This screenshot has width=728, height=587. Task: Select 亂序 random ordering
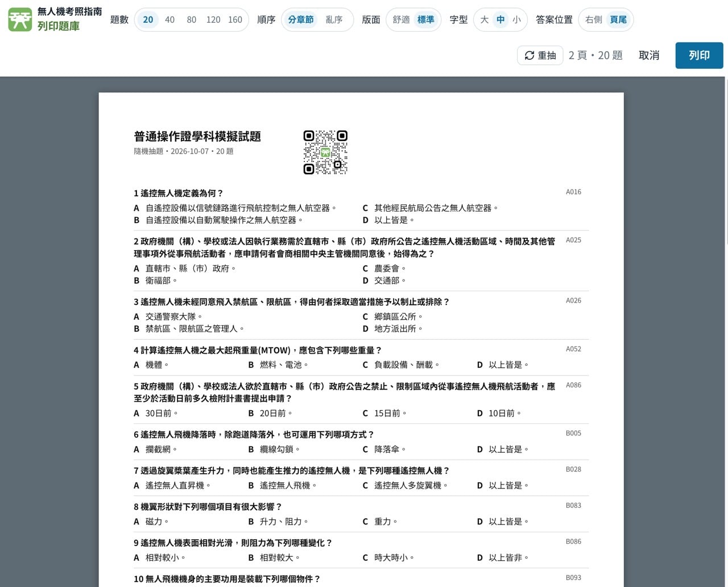tap(334, 19)
